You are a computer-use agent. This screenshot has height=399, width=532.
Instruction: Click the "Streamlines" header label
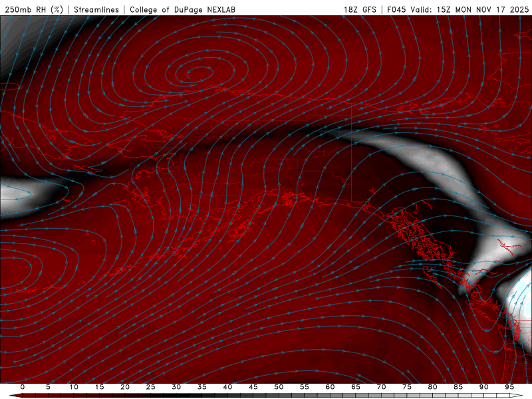96,9
